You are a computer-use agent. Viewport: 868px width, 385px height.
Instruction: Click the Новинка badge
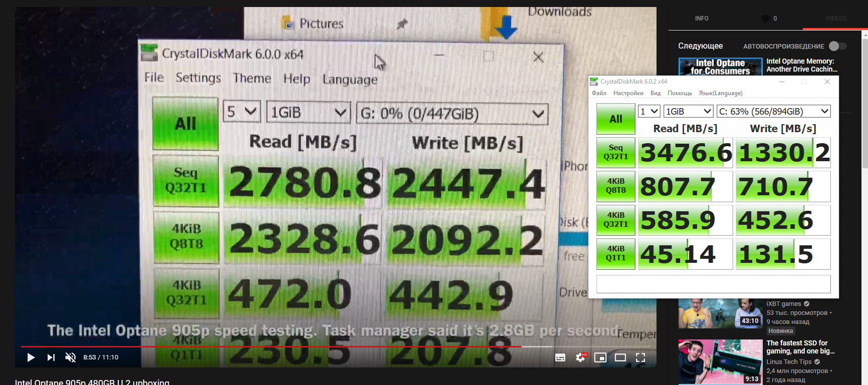coord(781,331)
